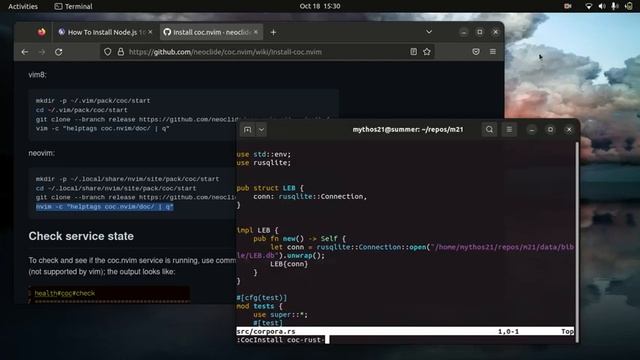Click the :CocInstall coc-rust- command line
Viewport: 640px width, 360px height.
pyautogui.click(x=280, y=340)
